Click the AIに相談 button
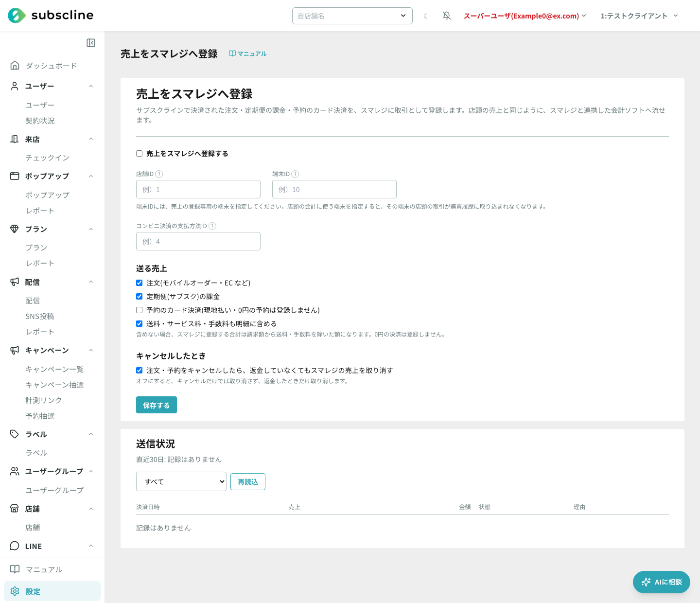The width and height of the screenshot is (700, 603). (x=662, y=582)
